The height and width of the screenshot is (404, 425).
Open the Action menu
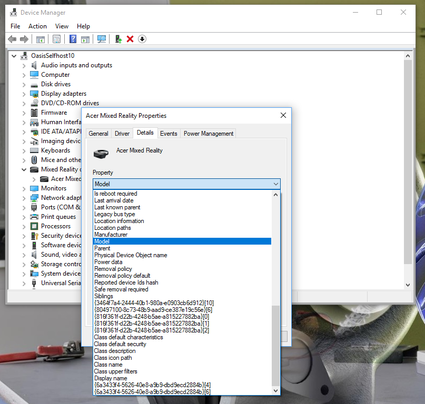point(37,26)
